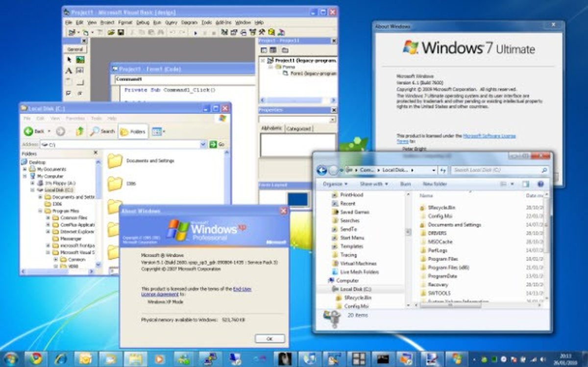Expand My Documents in XP folder tree

click(25, 169)
